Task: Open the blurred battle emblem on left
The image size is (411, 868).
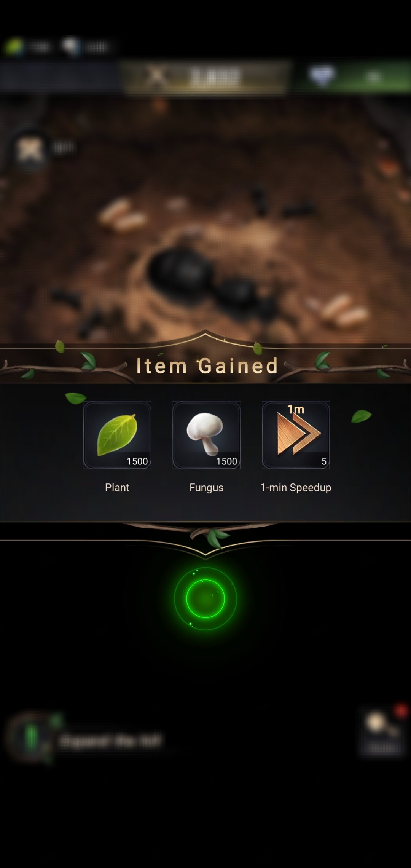Action: [30, 150]
